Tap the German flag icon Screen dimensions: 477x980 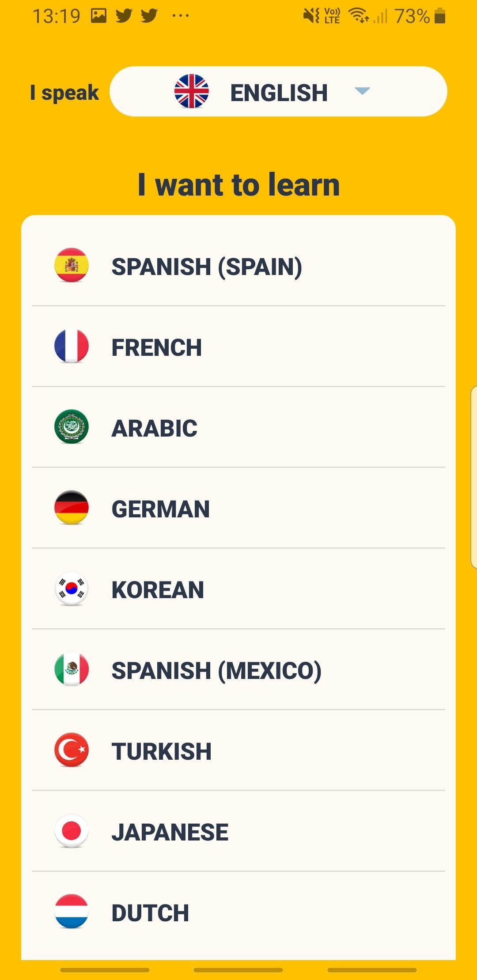point(72,508)
